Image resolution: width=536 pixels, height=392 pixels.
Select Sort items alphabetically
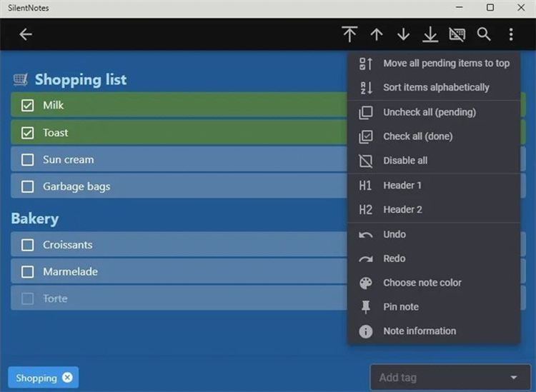click(x=434, y=87)
